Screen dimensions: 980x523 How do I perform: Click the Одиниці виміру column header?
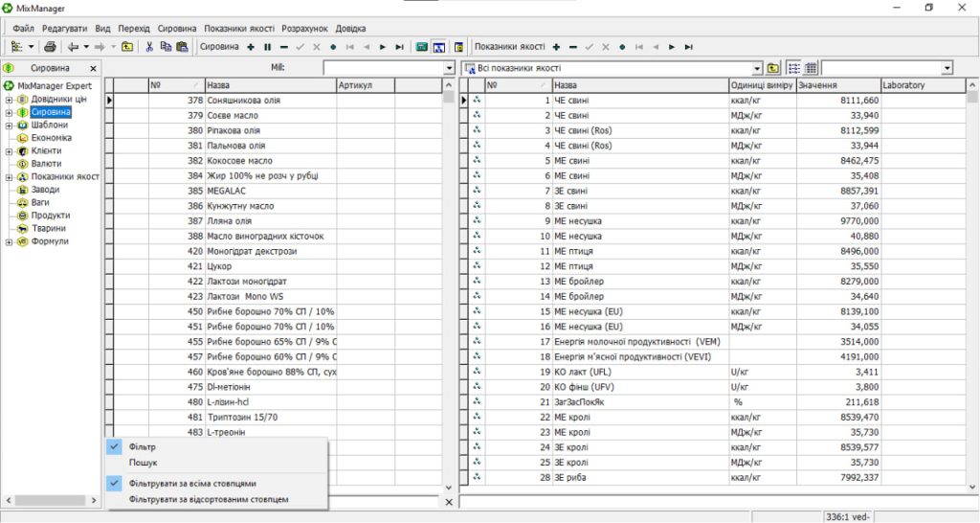tap(763, 85)
